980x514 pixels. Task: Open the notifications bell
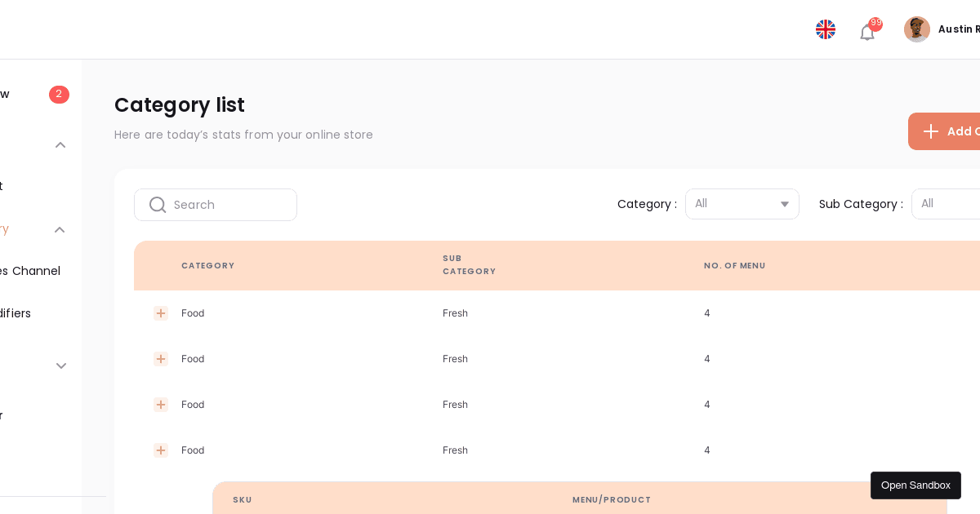(867, 32)
